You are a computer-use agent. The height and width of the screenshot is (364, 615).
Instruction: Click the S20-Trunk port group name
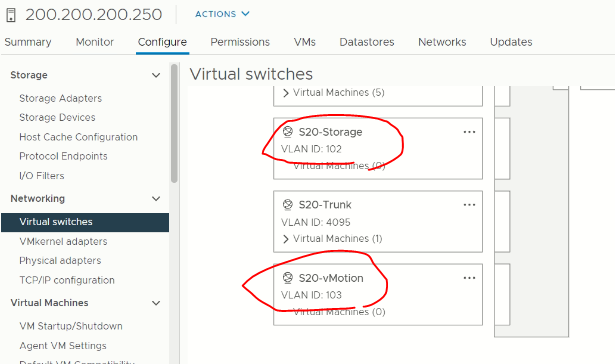coord(325,205)
